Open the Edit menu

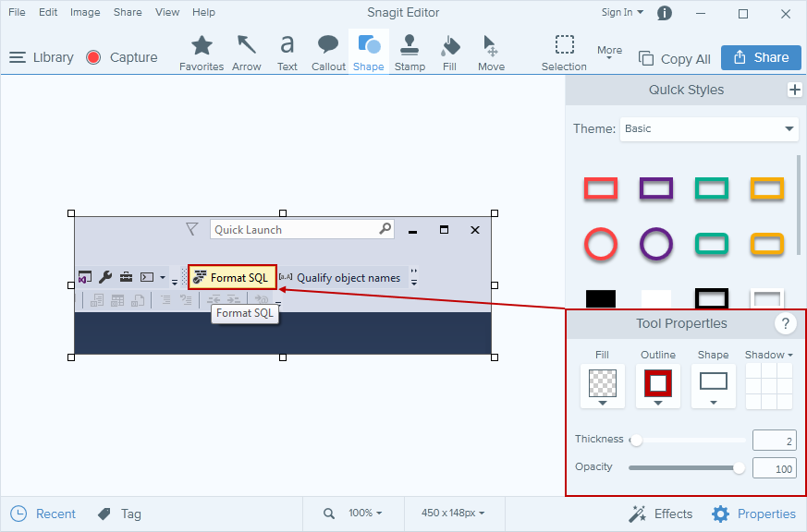pyautogui.click(x=48, y=12)
